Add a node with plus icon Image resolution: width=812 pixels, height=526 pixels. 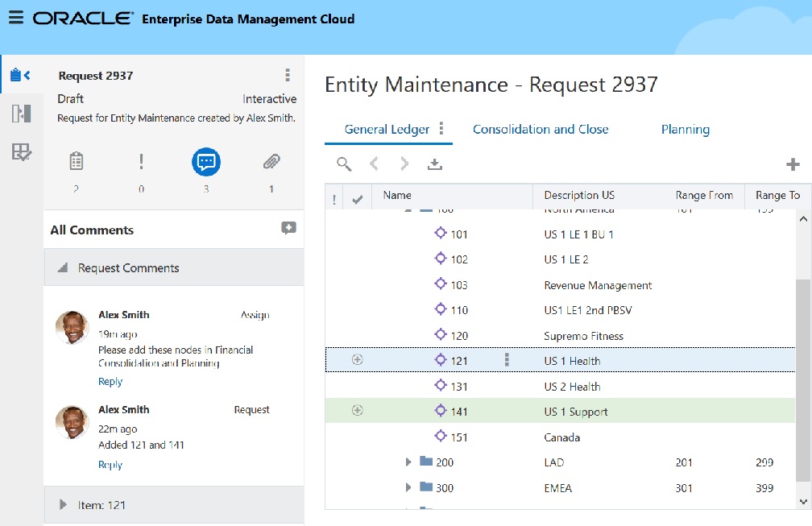[793, 164]
